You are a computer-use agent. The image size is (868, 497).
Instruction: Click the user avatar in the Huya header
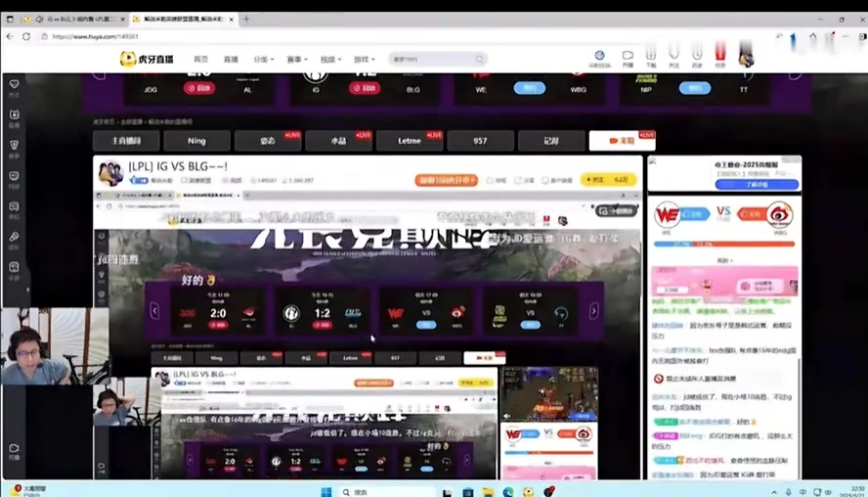746,58
